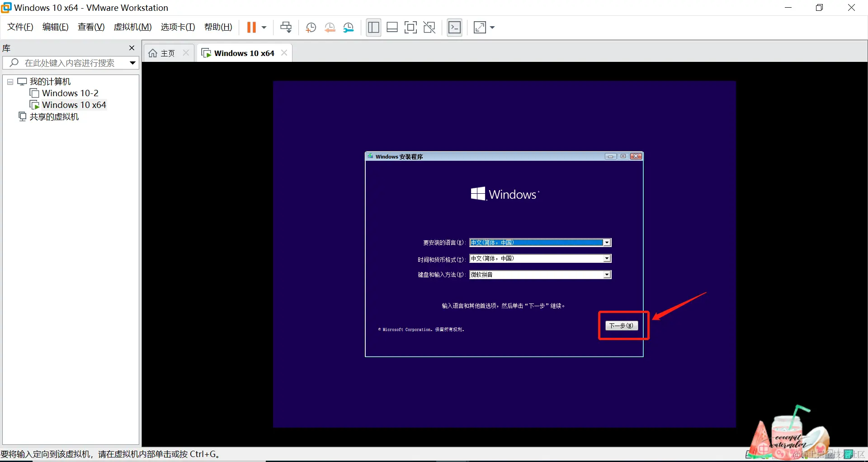Minimize the Windows 安装程序 dialog
Image resolution: width=868 pixels, height=462 pixels.
610,156
